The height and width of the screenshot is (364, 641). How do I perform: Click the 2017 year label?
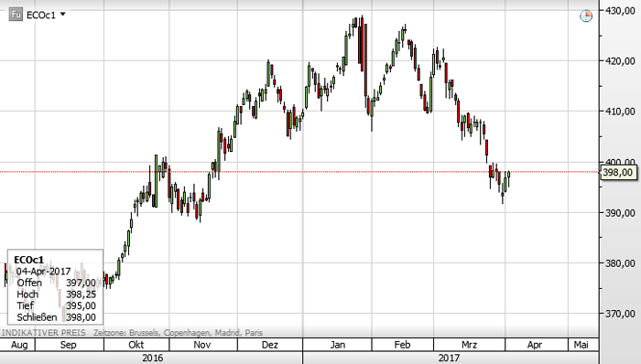click(449, 358)
